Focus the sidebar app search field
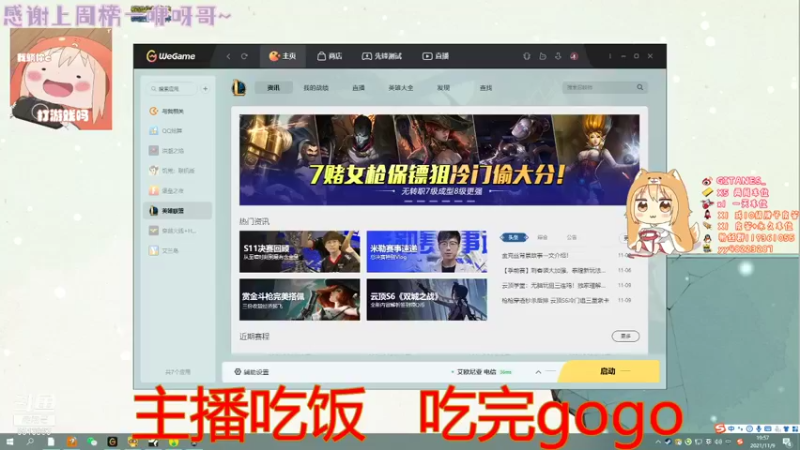800x450 pixels. 171,89
